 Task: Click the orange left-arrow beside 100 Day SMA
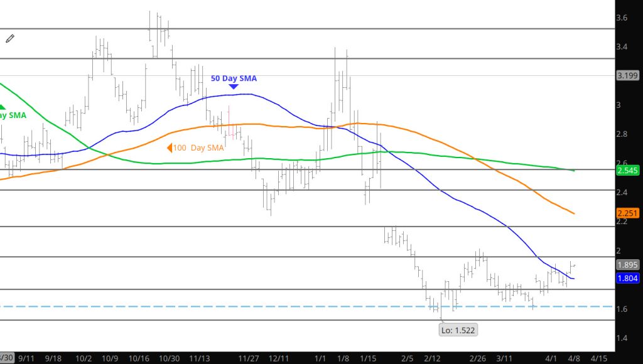(x=170, y=148)
